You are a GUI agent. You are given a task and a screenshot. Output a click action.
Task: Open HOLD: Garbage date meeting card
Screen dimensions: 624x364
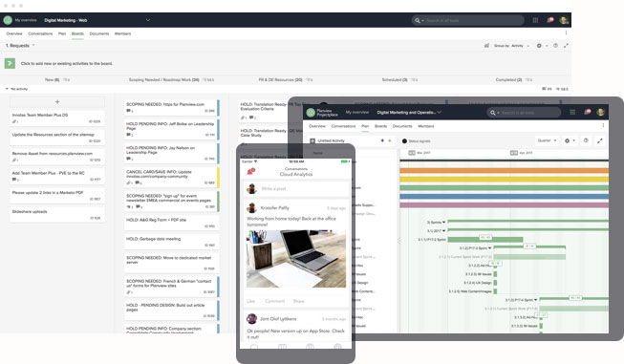(x=171, y=242)
